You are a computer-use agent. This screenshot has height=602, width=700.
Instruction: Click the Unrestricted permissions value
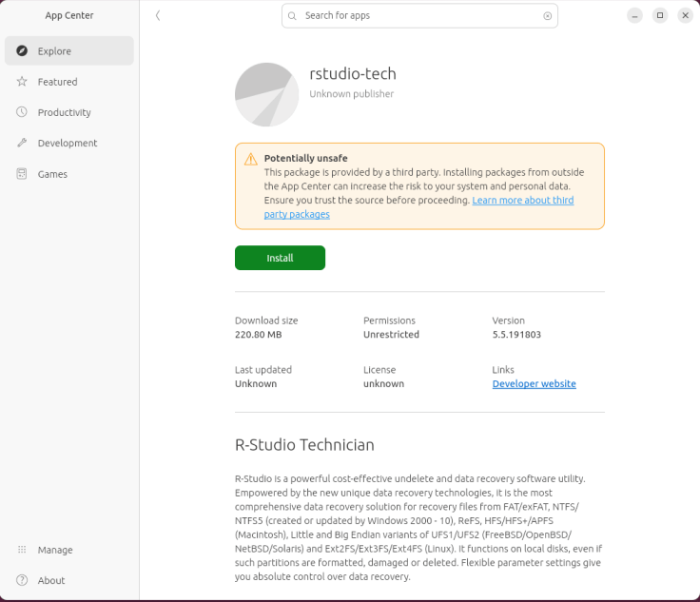point(391,334)
